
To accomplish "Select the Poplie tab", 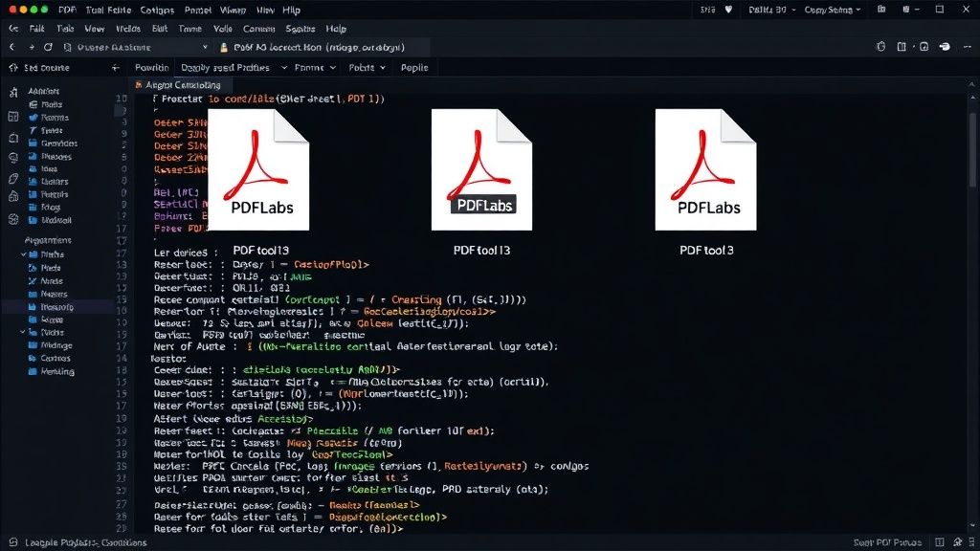I will tap(414, 68).
